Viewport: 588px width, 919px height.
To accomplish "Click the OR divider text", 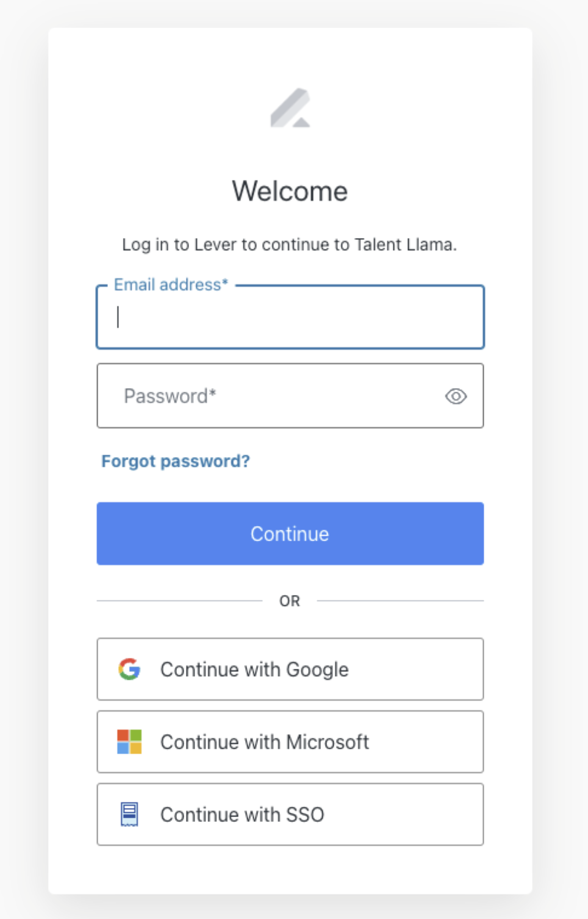I will click(290, 601).
